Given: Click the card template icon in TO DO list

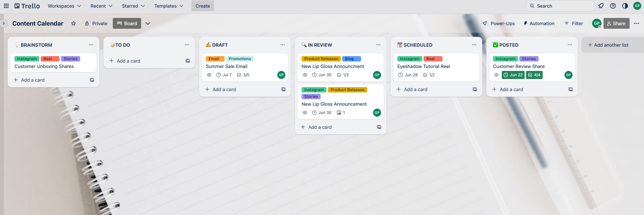Looking at the screenshot, I should [x=187, y=61].
